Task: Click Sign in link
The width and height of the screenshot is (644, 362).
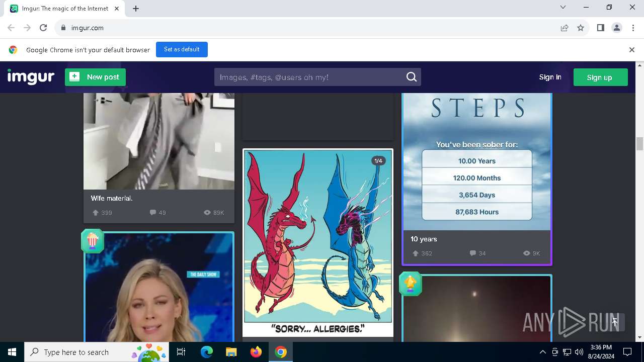Action: (550, 77)
